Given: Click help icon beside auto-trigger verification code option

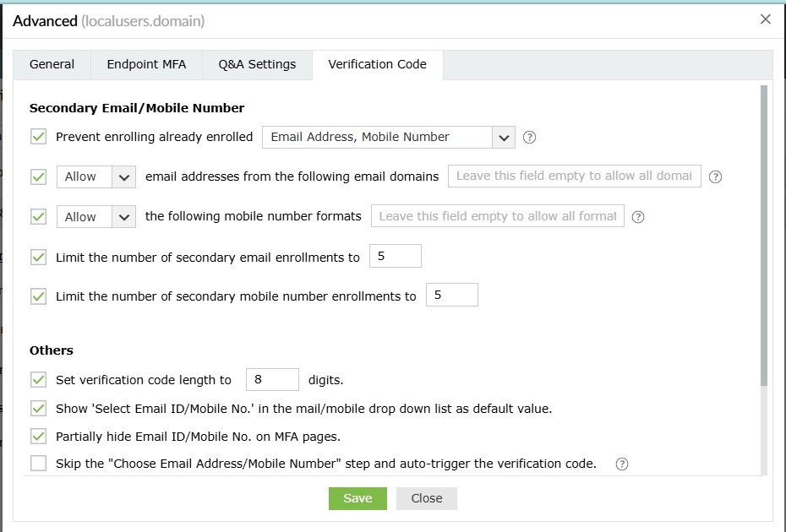Looking at the screenshot, I should pos(622,464).
